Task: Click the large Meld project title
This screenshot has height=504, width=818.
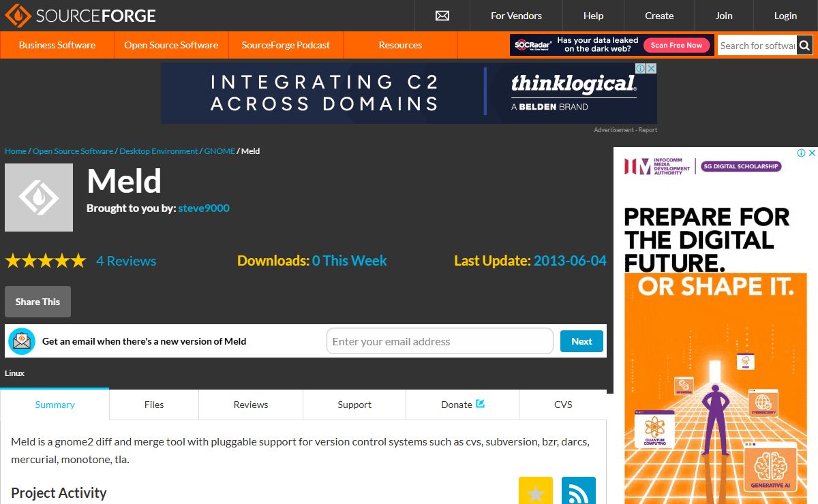Action: tap(124, 181)
